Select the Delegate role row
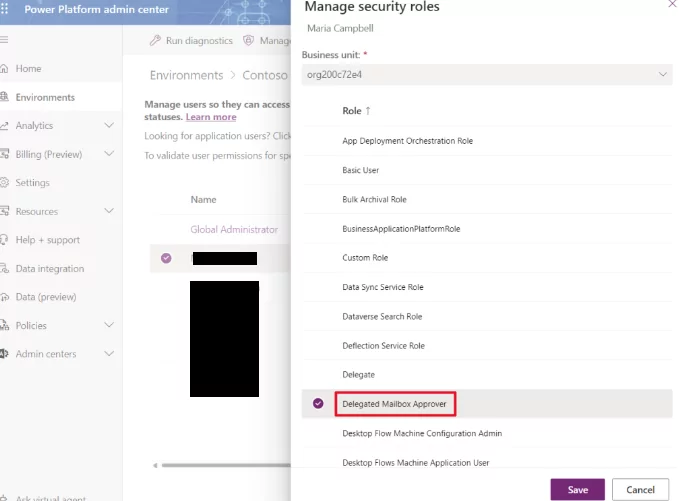Screen dimensions: 679x501 pos(487,375)
